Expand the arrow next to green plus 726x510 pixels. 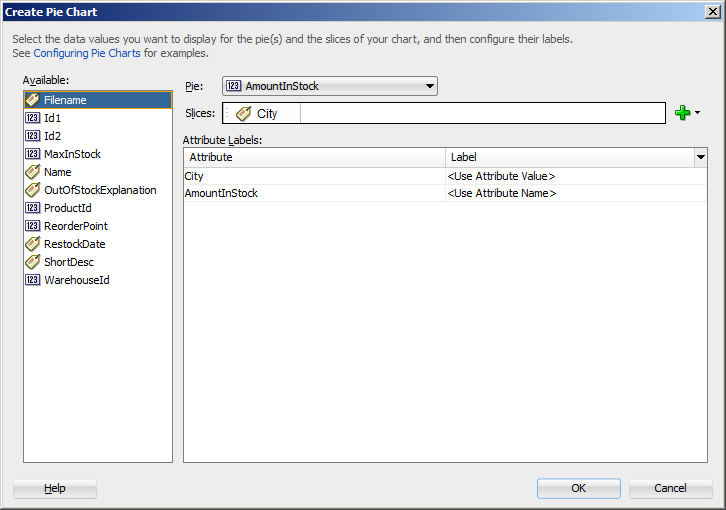[x=697, y=113]
